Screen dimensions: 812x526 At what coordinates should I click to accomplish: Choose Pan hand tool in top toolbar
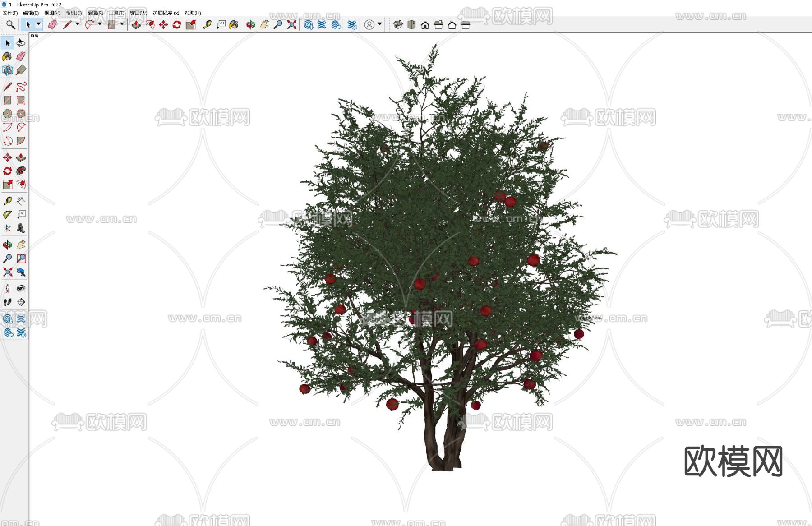pyautogui.click(x=264, y=25)
